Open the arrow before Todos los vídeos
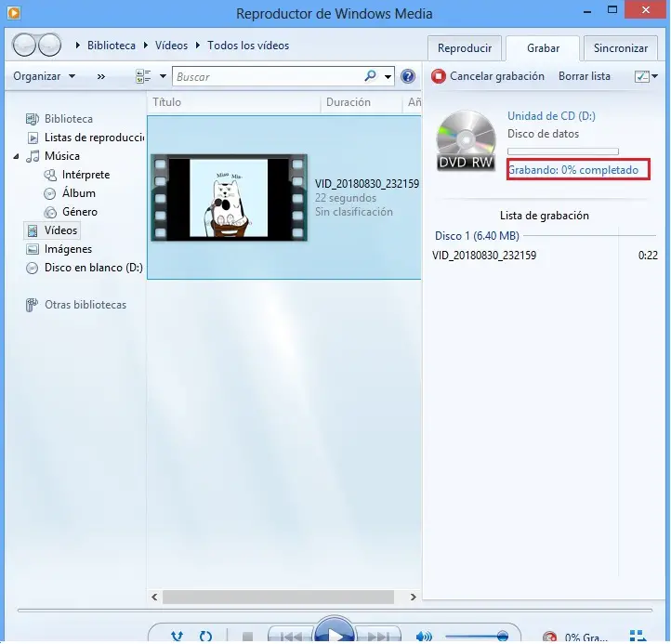Viewport: 671px width, 644px height. 198,45
